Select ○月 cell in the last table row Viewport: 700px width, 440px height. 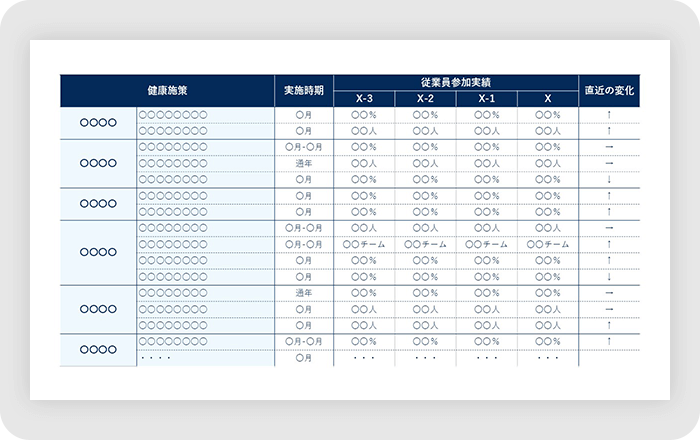tap(304, 357)
